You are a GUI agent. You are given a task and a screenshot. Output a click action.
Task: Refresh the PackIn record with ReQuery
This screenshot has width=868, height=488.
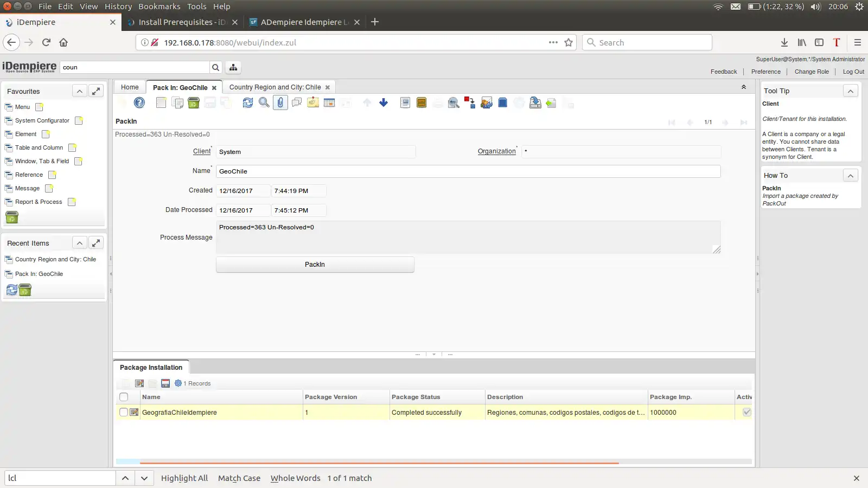point(248,102)
